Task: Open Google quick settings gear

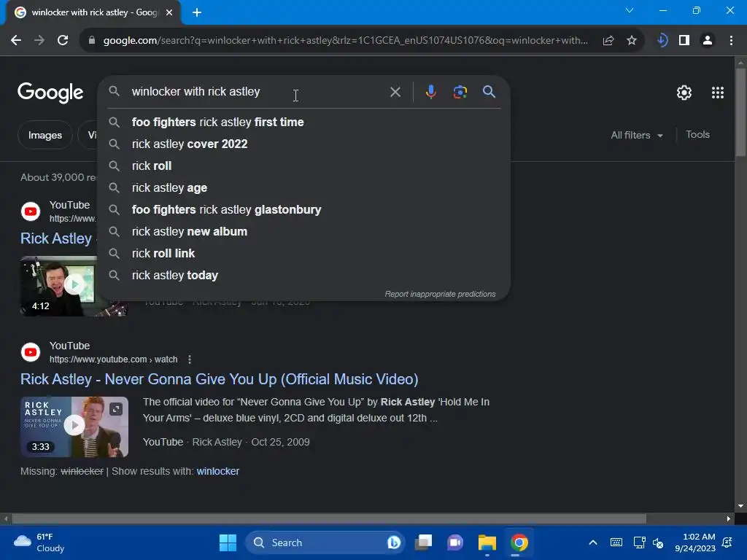Action: click(684, 93)
